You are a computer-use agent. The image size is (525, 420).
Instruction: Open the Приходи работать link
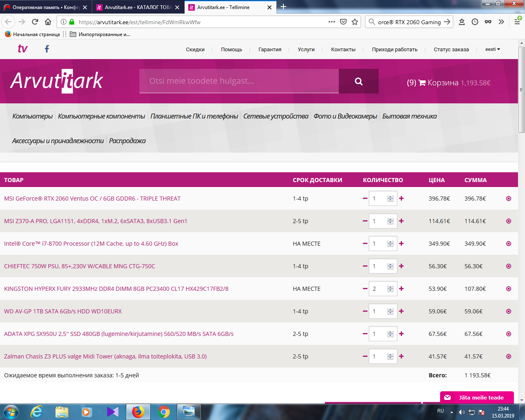tap(395, 50)
